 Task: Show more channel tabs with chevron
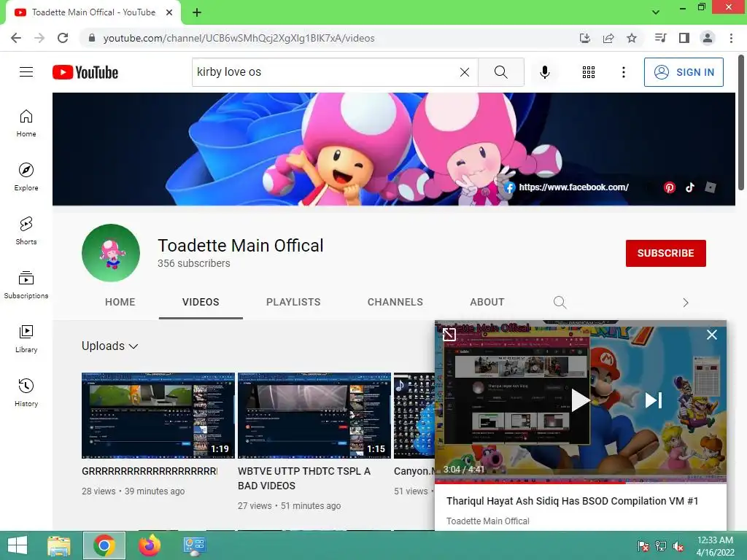pyautogui.click(x=685, y=303)
